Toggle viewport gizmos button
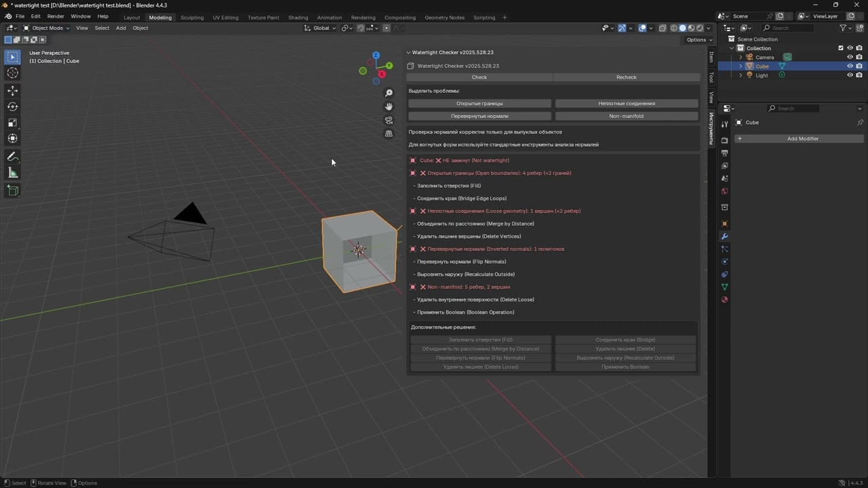The width and height of the screenshot is (868, 488). click(x=622, y=28)
